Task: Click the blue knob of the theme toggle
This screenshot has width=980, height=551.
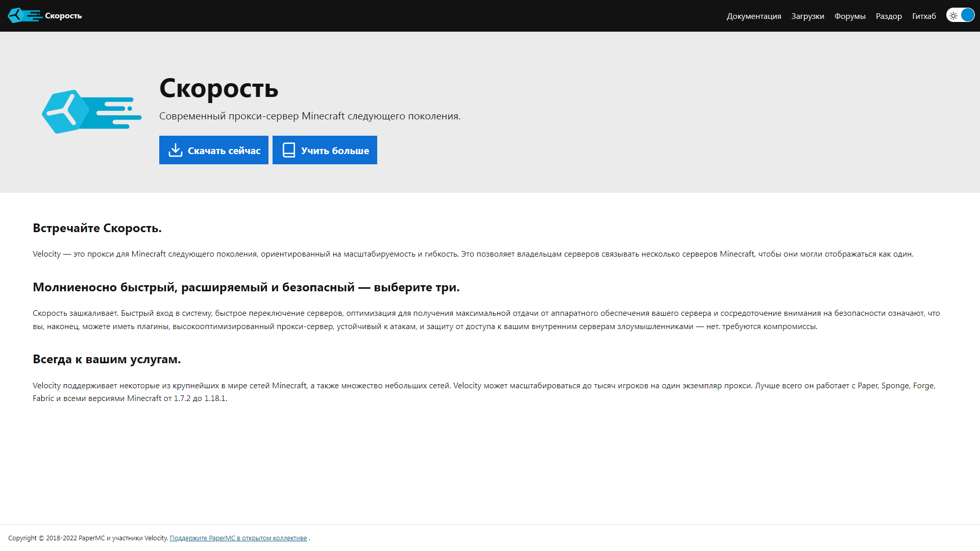Action: point(967,15)
